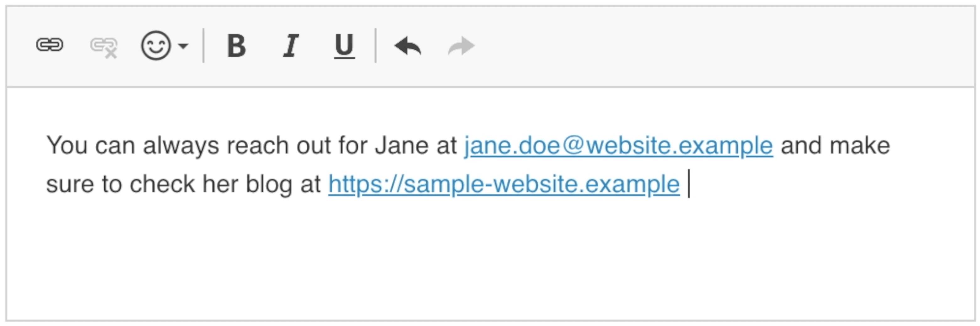Place cursor in the word "Jane"

click(x=402, y=145)
